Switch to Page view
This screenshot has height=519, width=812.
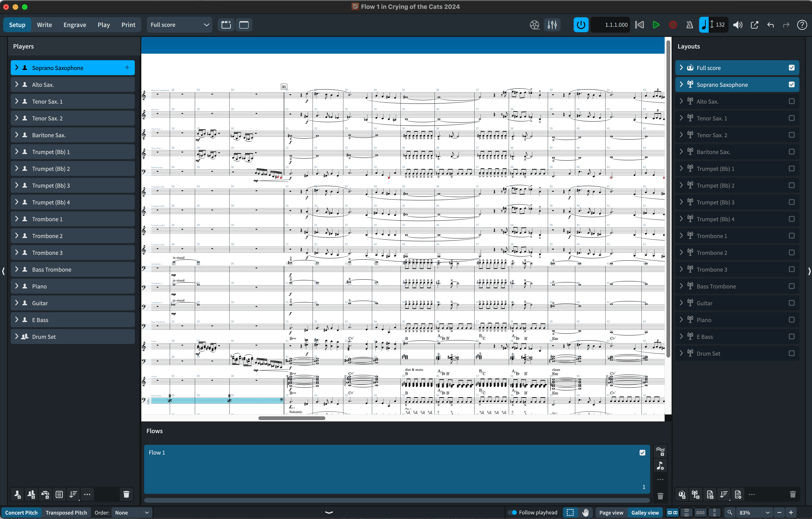611,512
